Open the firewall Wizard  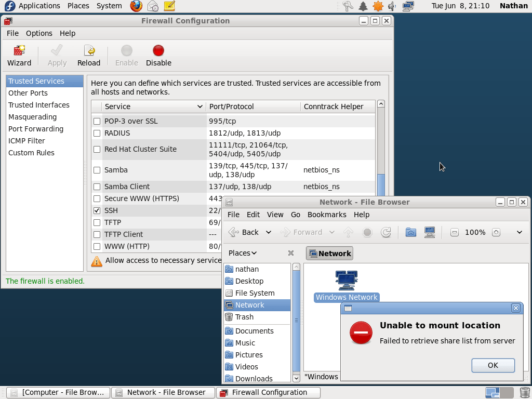pos(19,55)
